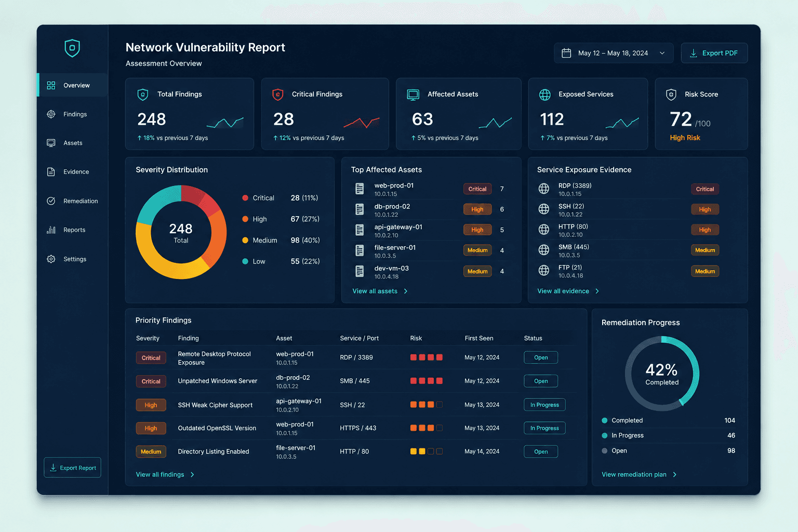Click the risk squares for Unpatched Windows Server

(427, 381)
